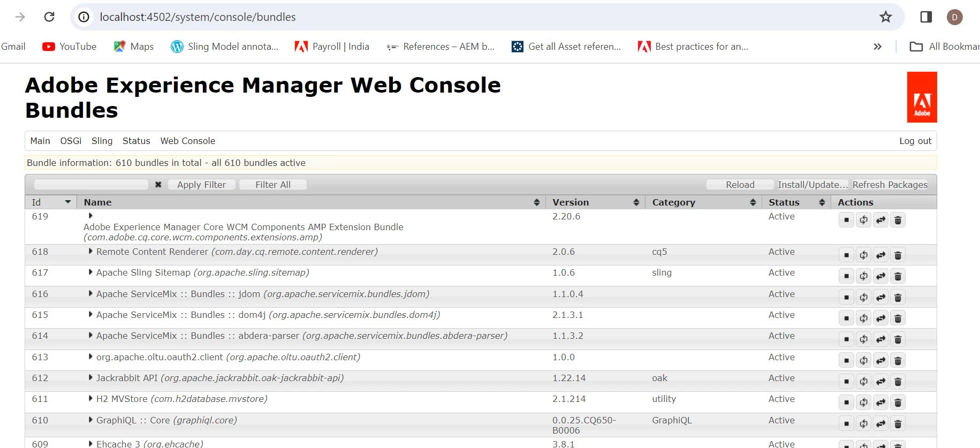Open the Main menu
This screenshot has width=980, height=448.
[40, 141]
